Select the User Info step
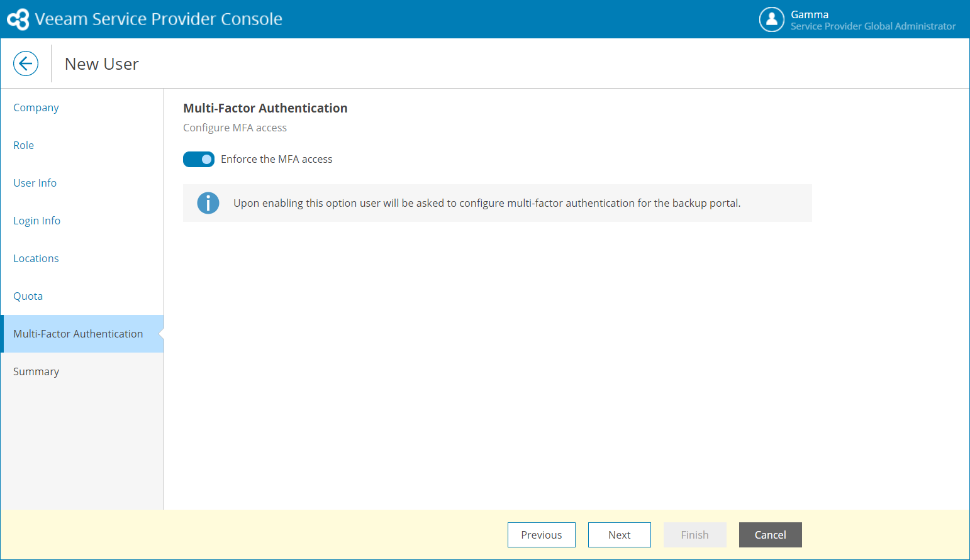This screenshot has width=970, height=560. (x=35, y=183)
